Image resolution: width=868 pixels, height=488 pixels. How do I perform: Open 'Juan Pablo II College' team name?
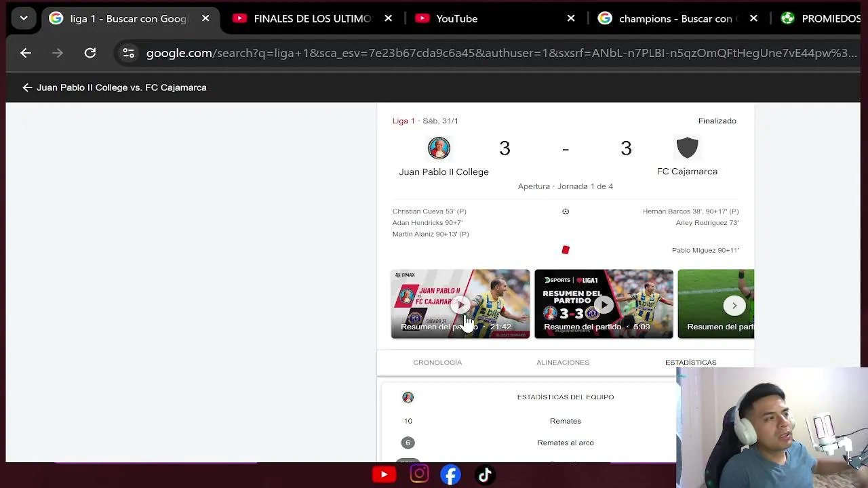coord(443,171)
